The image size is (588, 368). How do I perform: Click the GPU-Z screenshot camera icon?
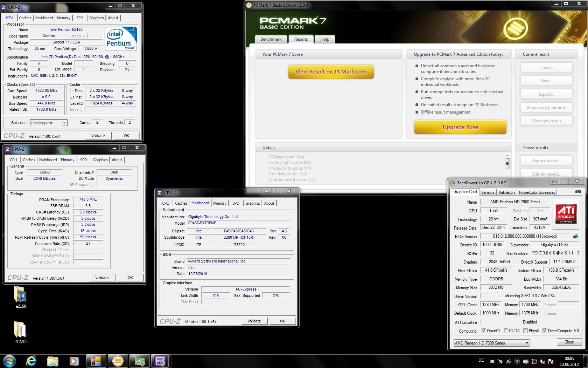[x=578, y=192]
